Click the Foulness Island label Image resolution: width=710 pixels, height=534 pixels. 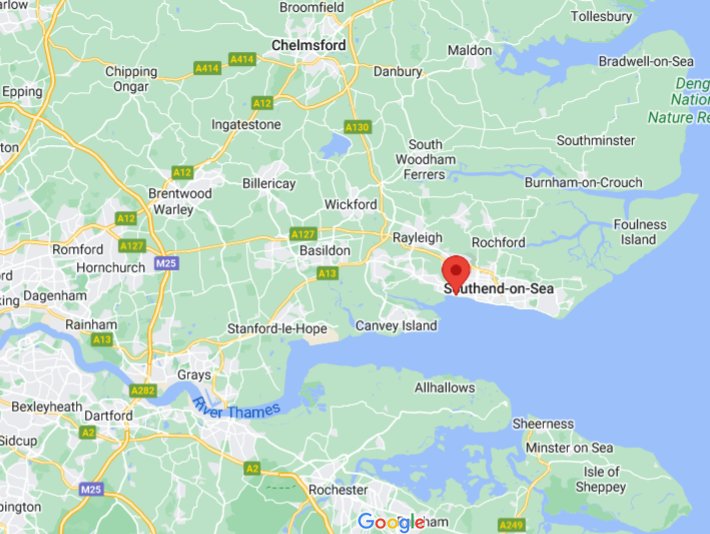pos(640,232)
